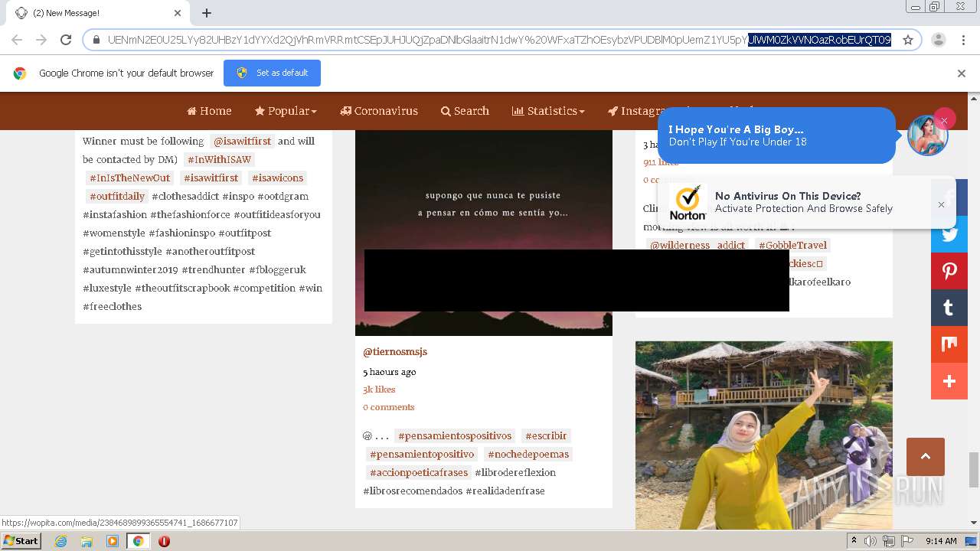Click the network icon in system tray

[889, 541]
